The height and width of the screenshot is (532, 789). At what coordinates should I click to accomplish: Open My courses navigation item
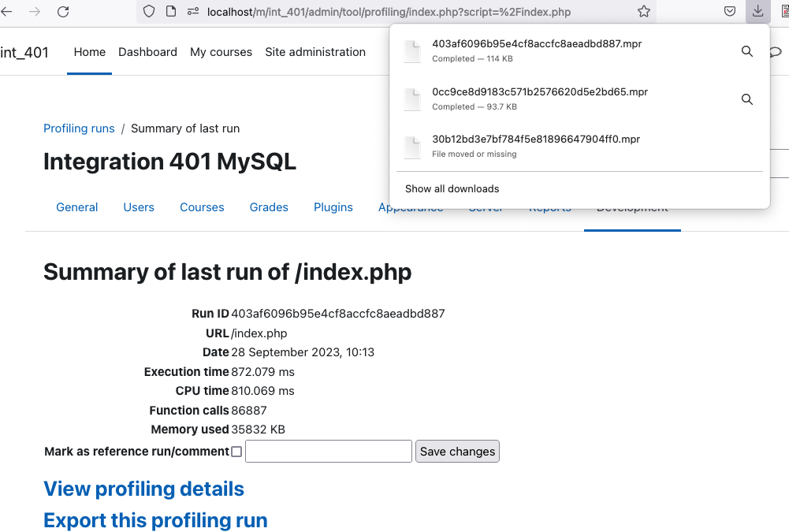pos(221,52)
